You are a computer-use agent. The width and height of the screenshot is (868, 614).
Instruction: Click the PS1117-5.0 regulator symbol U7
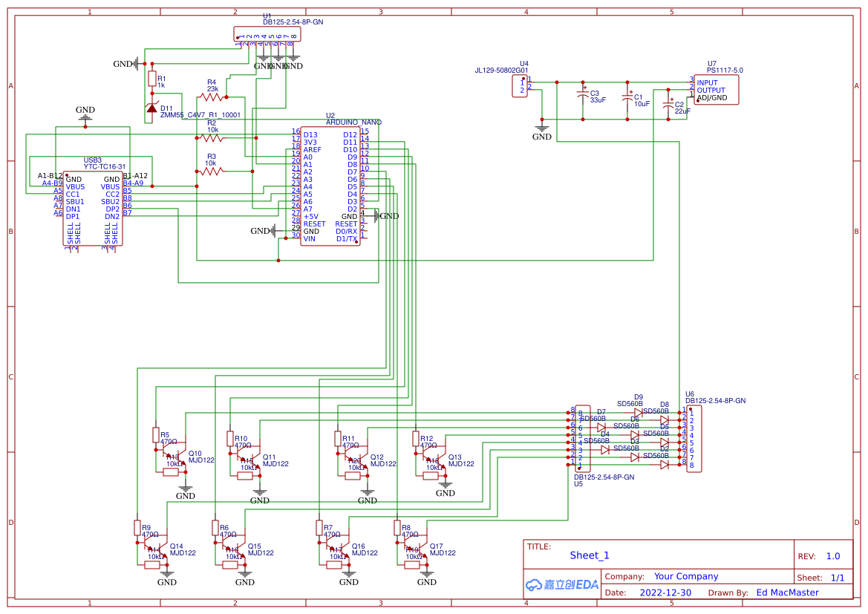(715, 89)
